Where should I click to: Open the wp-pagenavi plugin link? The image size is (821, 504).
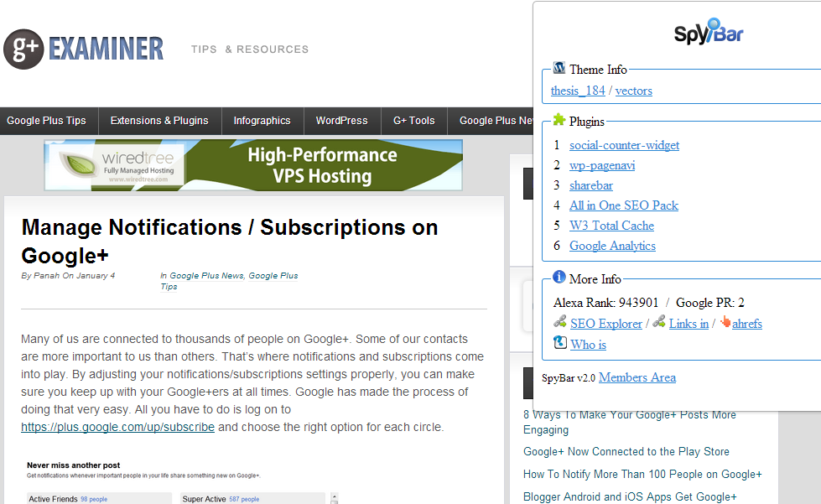[x=602, y=165]
